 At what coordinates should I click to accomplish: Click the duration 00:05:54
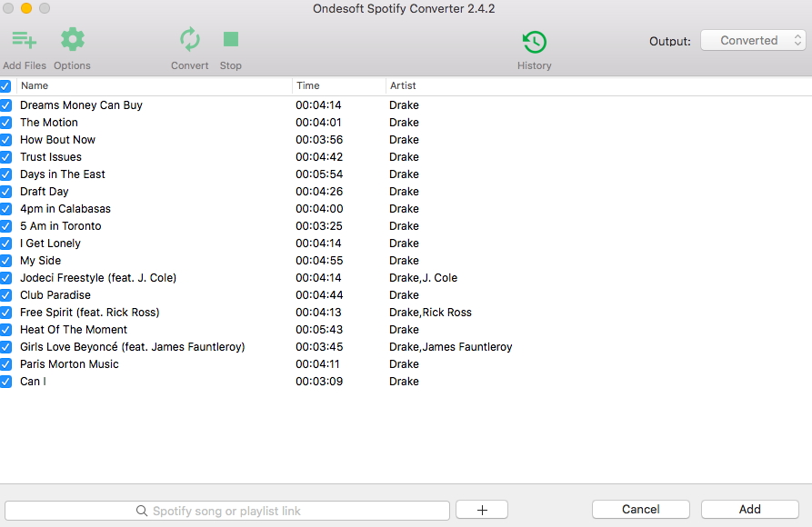tap(319, 174)
